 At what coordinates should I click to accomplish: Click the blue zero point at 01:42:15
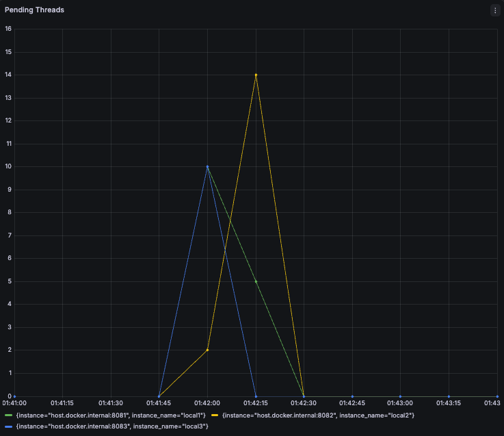(256, 396)
